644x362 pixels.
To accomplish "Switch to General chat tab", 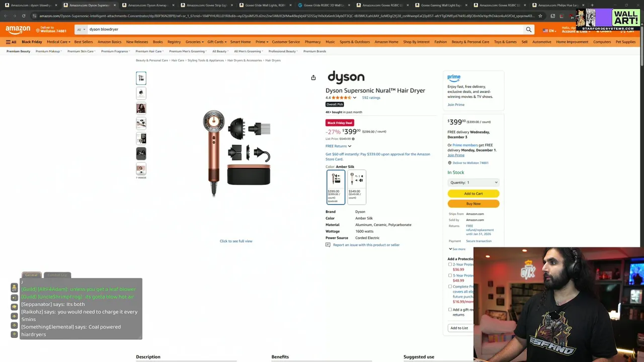I will [31, 275].
